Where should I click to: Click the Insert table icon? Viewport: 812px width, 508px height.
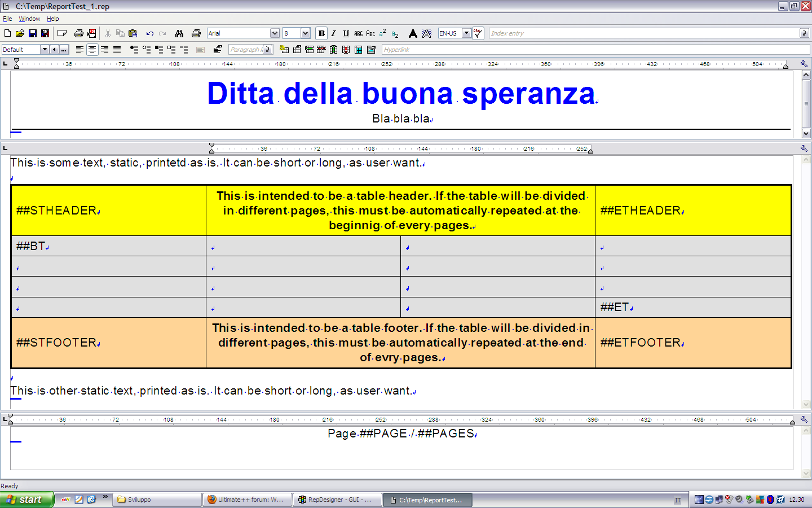(284, 50)
